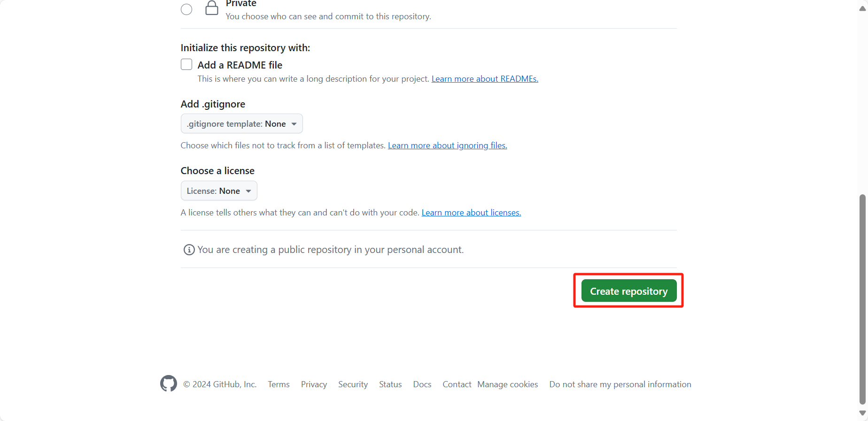
Task: Click the Contact footer link
Action: coord(457,384)
